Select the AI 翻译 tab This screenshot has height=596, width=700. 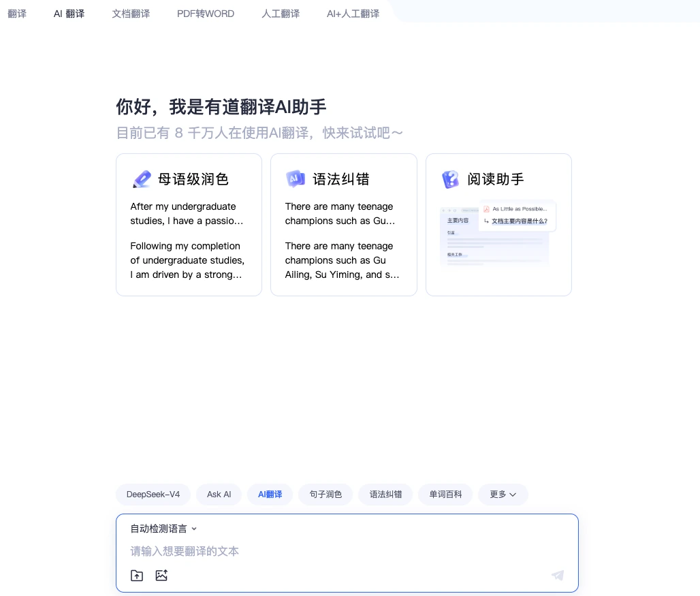tap(69, 14)
